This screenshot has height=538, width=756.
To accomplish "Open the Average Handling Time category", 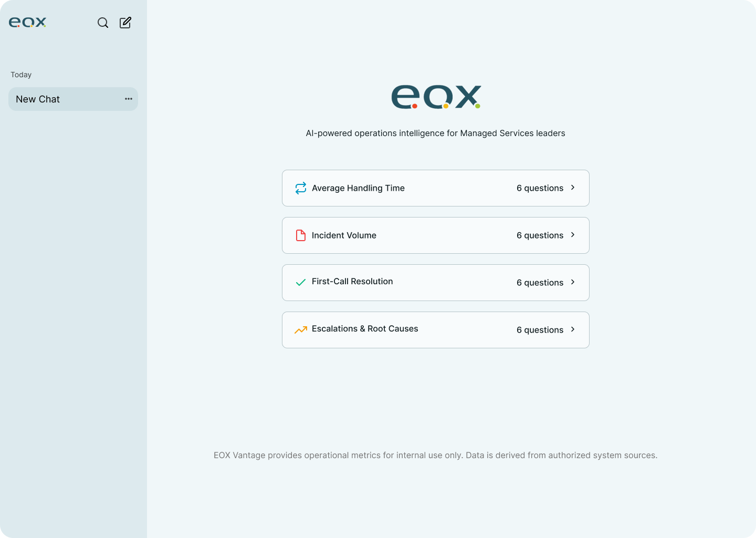I will [x=436, y=188].
